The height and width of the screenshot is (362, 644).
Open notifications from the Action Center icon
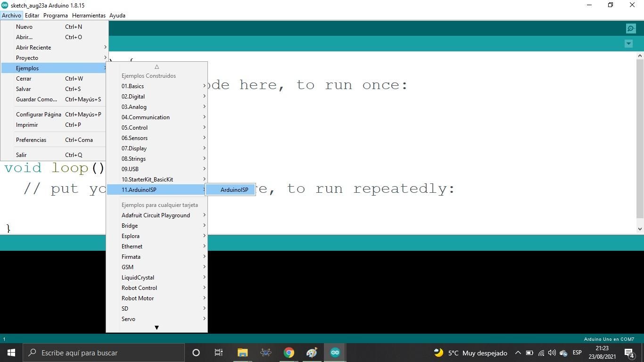pyautogui.click(x=628, y=352)
